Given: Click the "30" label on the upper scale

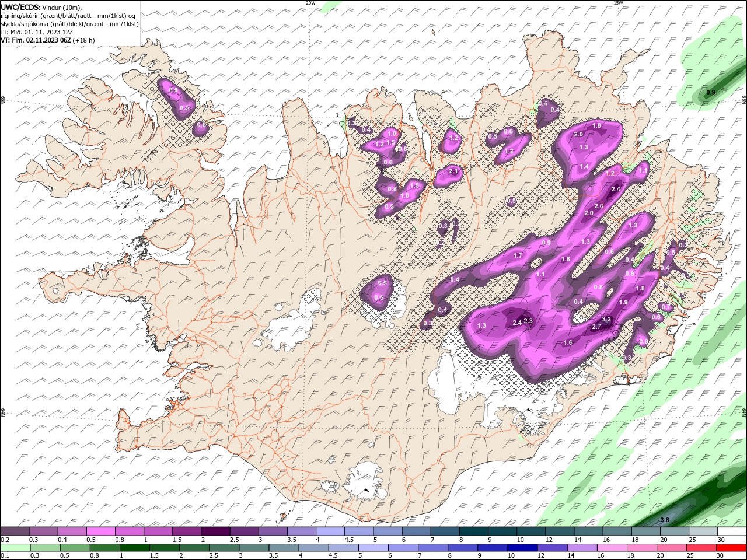Looking at the screenshot, I should click(x=721, y=540).
